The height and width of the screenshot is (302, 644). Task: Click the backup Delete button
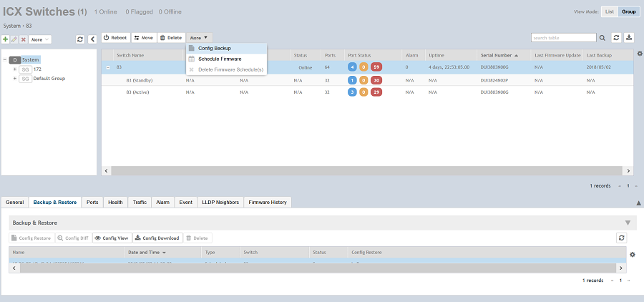[197, 238]
